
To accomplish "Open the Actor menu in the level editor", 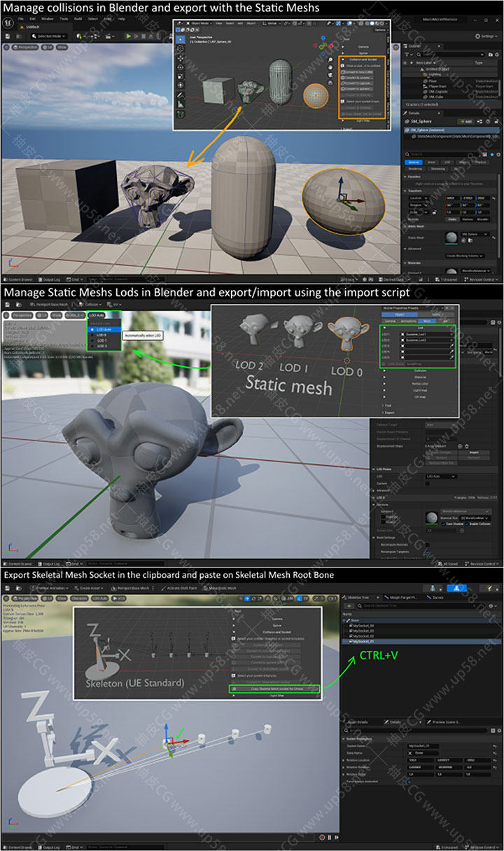I will point(108,19).
